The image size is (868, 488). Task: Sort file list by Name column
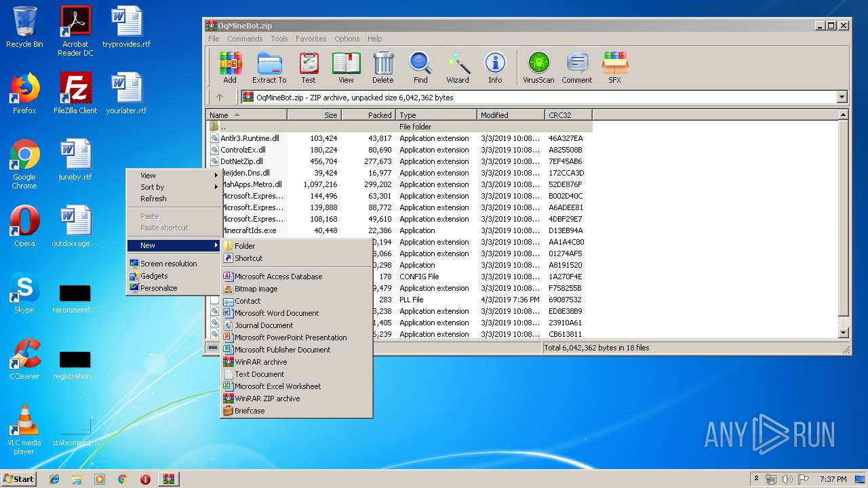tap(247, 115)
